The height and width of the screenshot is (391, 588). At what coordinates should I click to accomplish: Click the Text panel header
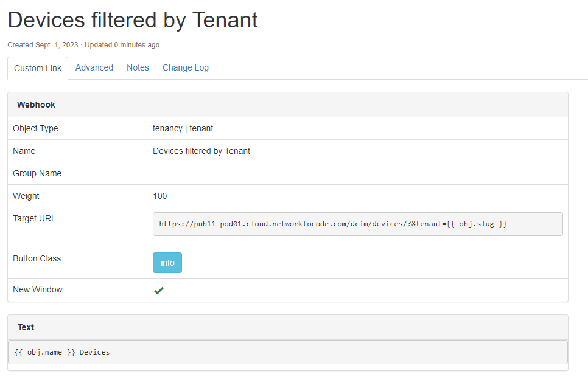click(x=26, y=327)
